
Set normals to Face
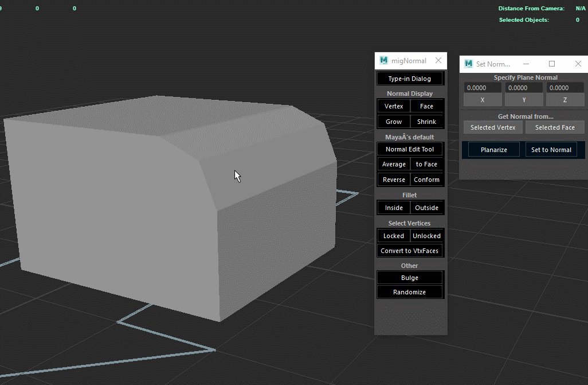coord(426,164)
